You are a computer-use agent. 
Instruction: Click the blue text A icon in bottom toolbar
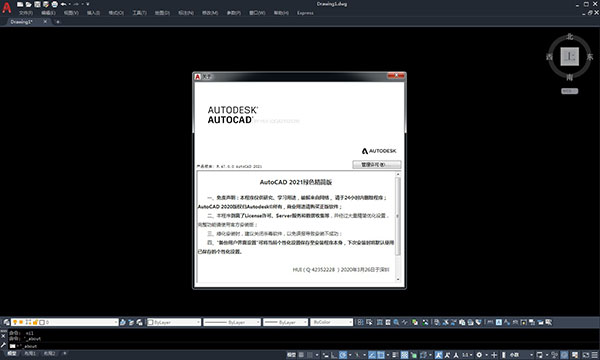click(x=498, y=322)
